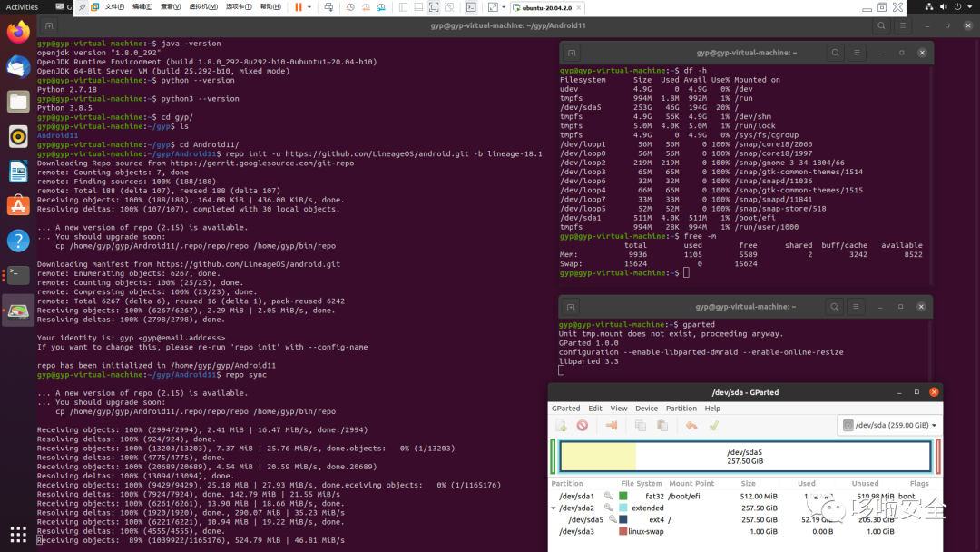Open hamburger menu in Android11 terminal header
980x552 pixels.
pos(903,25)
